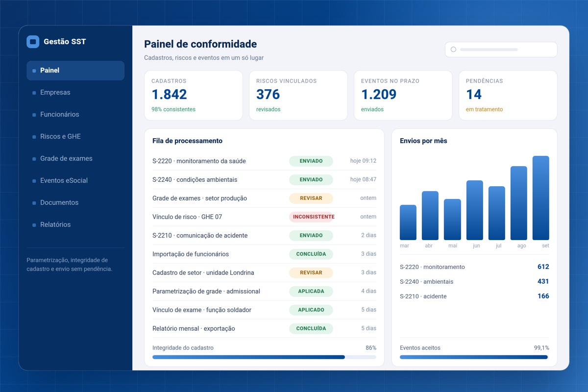Click CONCLUÍDA badge for Relatório mensal

pos(311,329)
